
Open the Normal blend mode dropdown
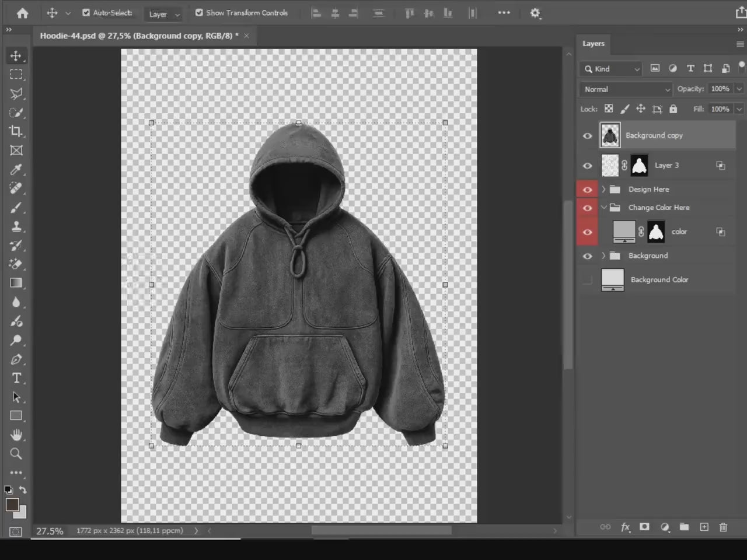pos(624,89)
